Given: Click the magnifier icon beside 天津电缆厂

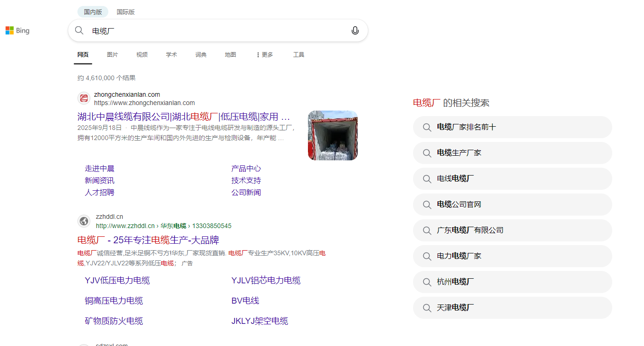Looking at the screenshot, I should [x=426, y=308].
